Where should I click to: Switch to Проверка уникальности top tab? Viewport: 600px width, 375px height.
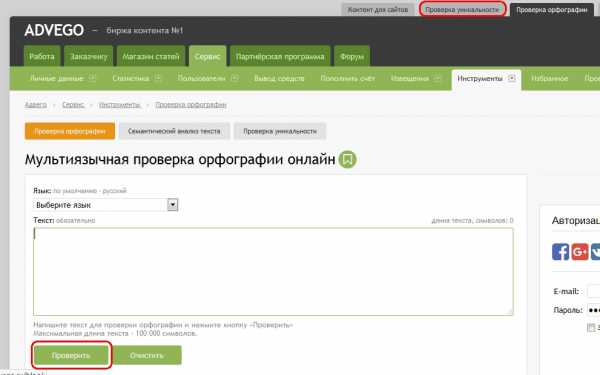[x=462, y=10]
